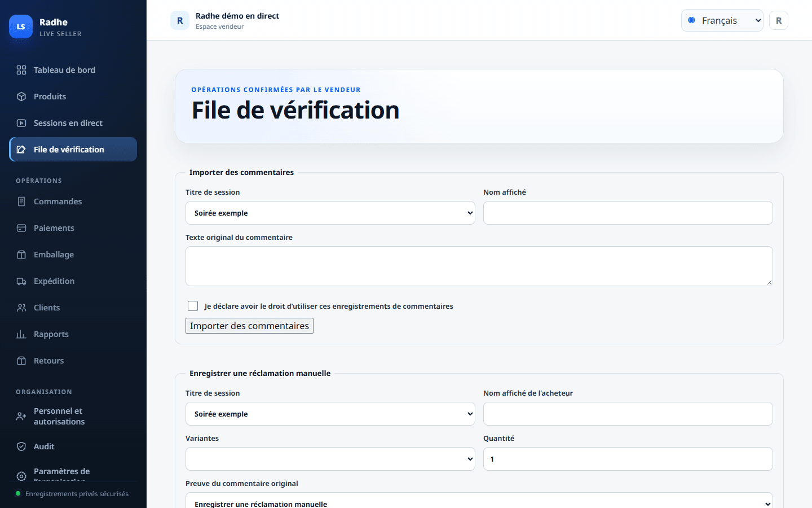The image size is (812, 508).
Task: Click the Expédition truck icon
Action: tap(21, 281)
